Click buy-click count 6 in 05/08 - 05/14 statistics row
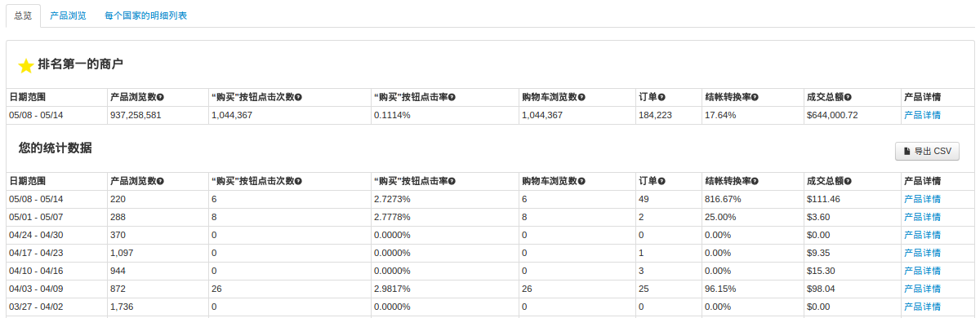Screen dimensions: 980x318 [214, 199]
